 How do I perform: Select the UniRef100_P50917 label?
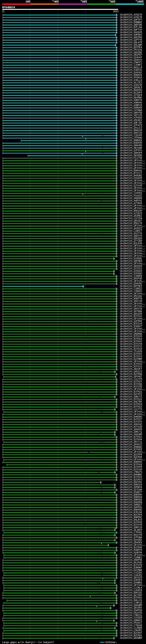pos(131,623)
